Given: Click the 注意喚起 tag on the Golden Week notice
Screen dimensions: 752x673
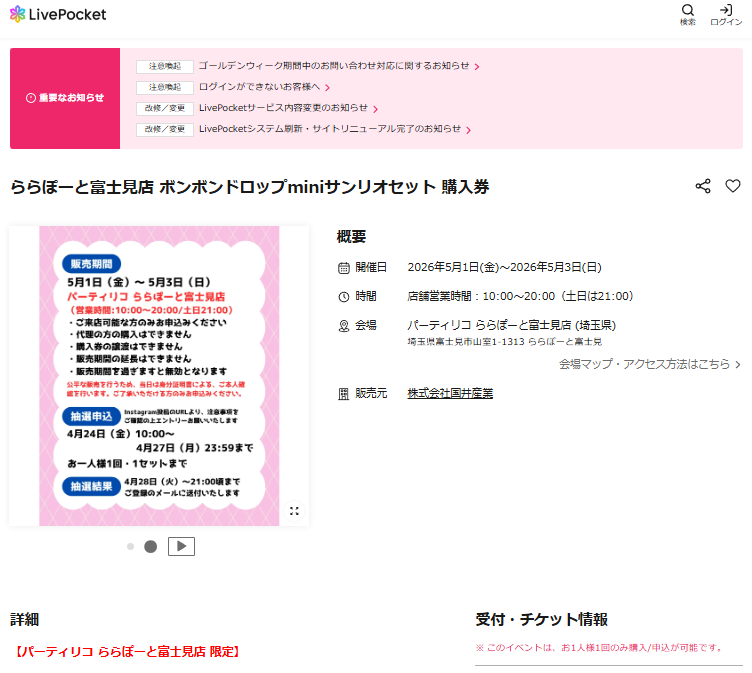Looking at the screenshot, I should (164, 66).
